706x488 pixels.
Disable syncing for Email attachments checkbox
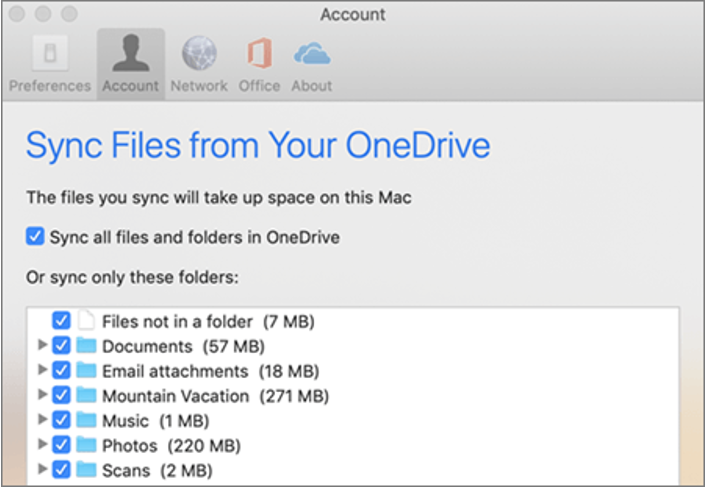61,371
